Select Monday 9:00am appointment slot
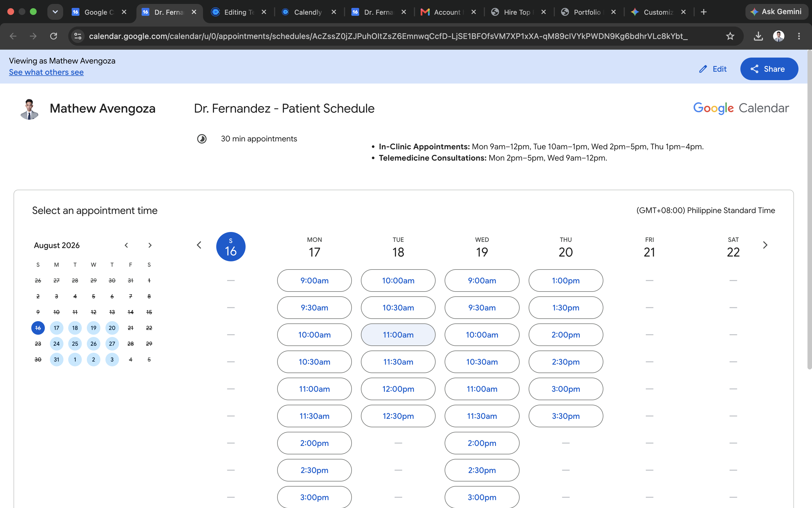This screenshot has width=812, height=508. click(x=314, y=281)
